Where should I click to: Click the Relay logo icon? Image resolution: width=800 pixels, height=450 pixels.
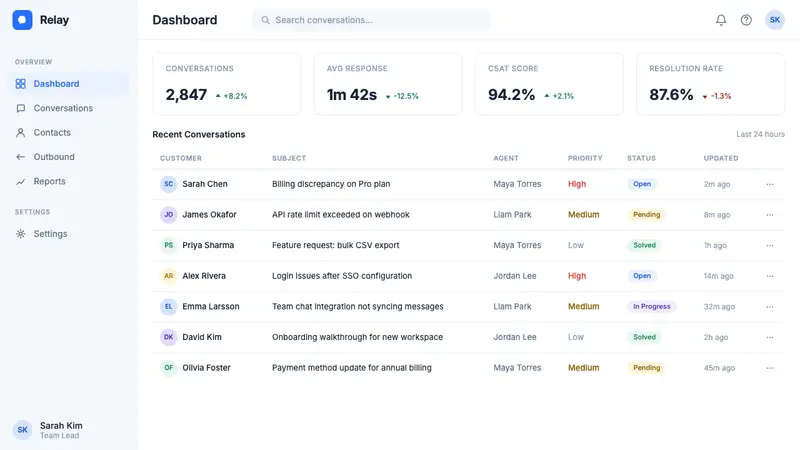[x=22, y=20]
